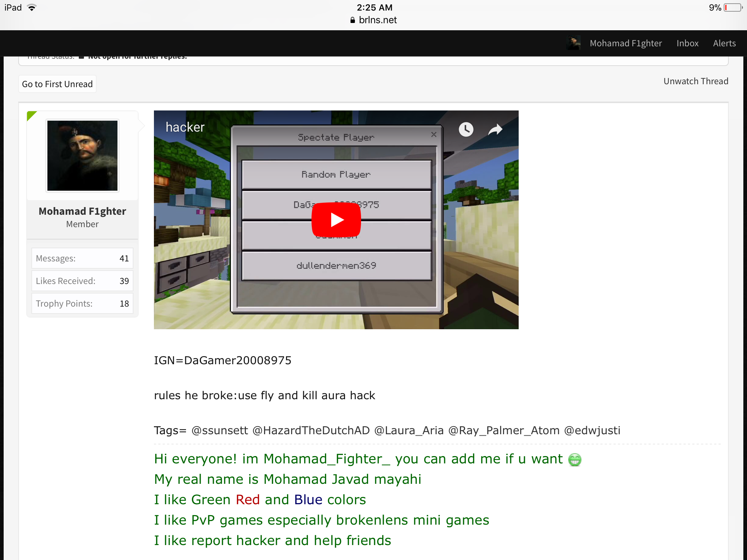747x560 pixels.
Task: Tap the lock icon in address bar
Action: point(352,20)
